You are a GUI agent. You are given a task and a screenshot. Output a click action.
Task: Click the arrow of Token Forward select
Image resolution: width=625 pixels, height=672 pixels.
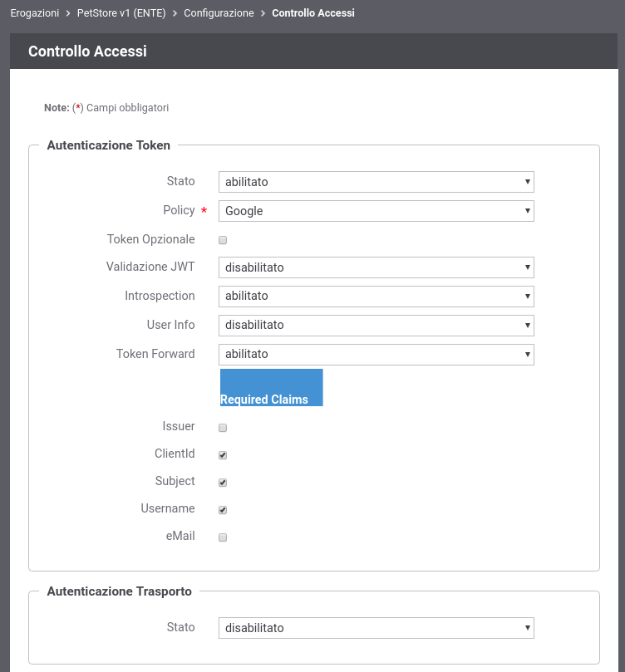(x=527, y=355)
